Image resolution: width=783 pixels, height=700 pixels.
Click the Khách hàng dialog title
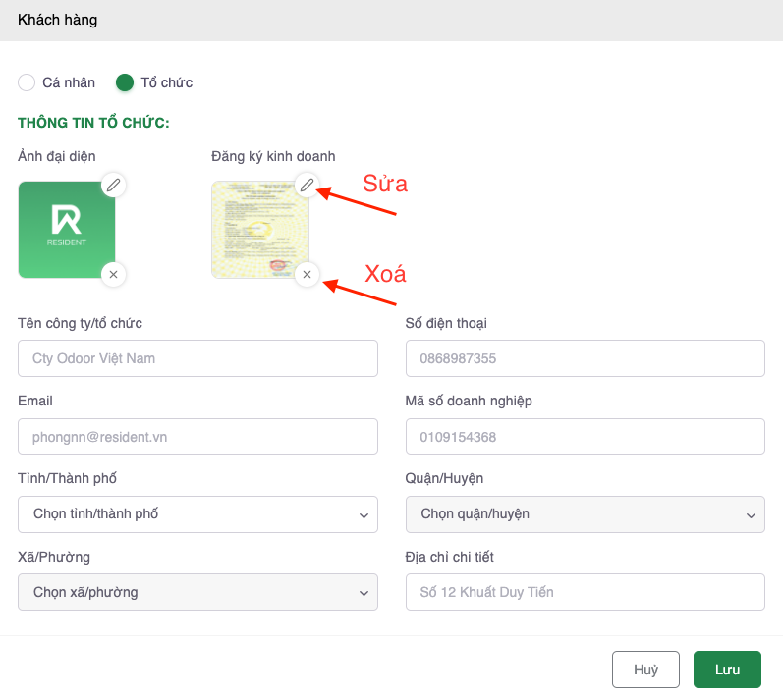pos(57,20)
